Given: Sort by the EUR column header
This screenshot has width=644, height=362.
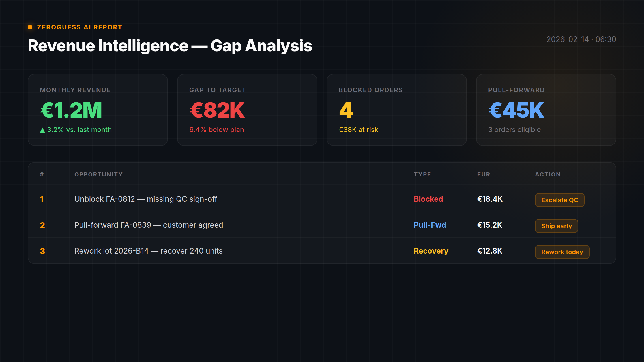Looking at the screenshot, I should (483, 174).
